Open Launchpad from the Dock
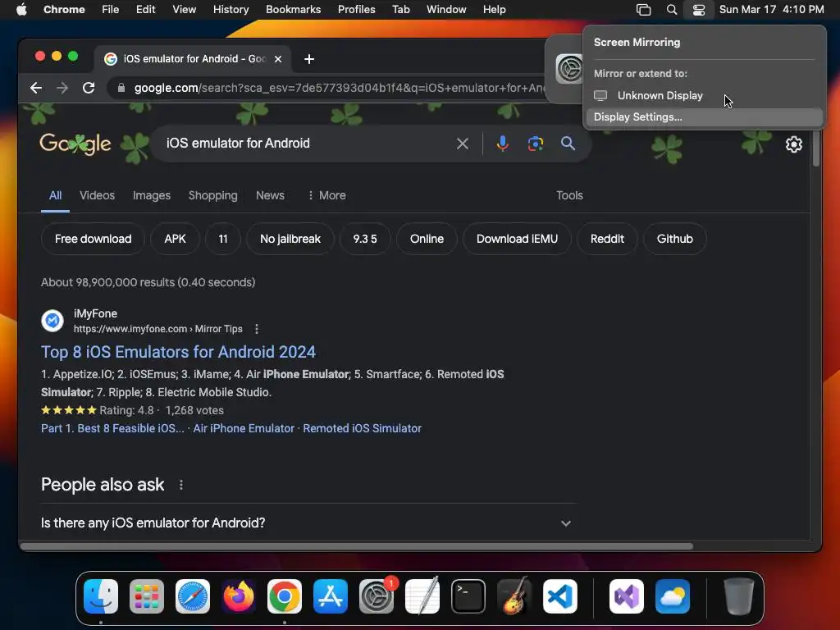The height and width of the screenshot is (630, 840). click(147, 596)
